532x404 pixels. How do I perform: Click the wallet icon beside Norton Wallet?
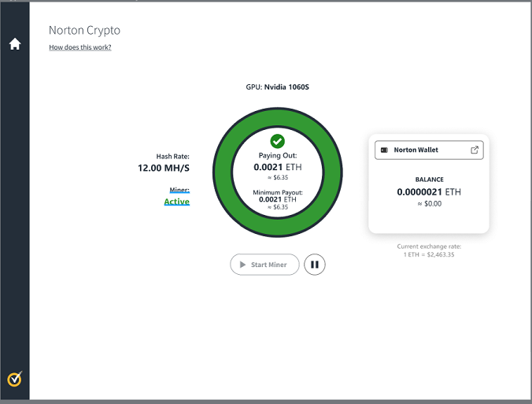pos(384,150)
